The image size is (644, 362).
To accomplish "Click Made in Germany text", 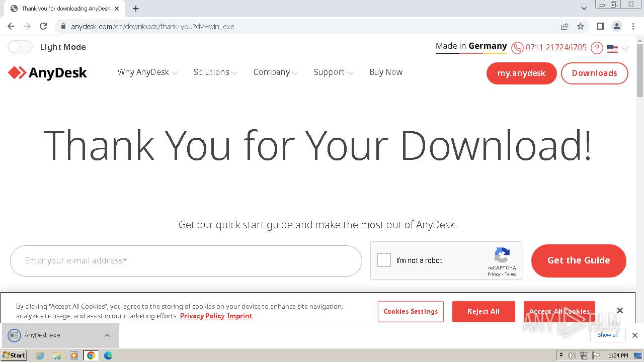I will point(471,46).
